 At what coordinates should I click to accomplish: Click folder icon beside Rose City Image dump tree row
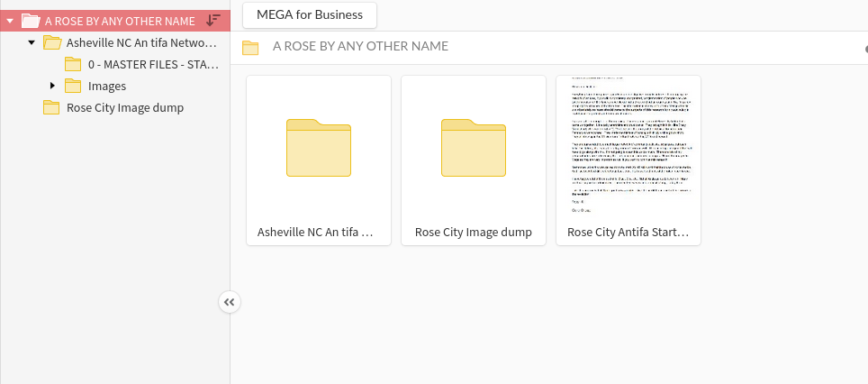51,107
